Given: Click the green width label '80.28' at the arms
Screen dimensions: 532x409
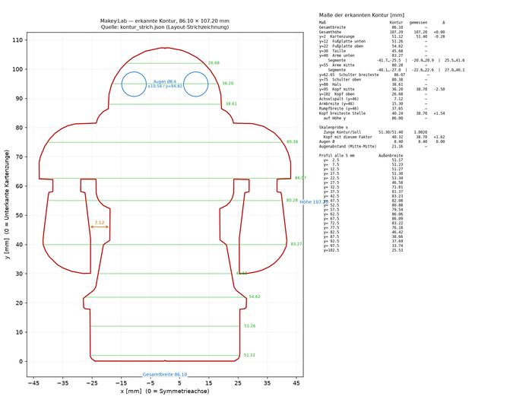Looking at the screenshot, I should click(292, 200).
